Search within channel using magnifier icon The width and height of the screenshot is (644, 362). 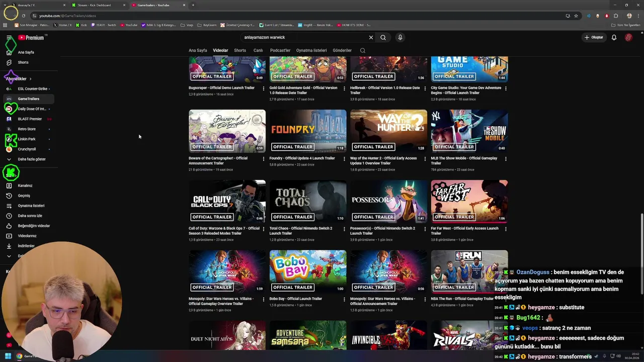point(363,50)
